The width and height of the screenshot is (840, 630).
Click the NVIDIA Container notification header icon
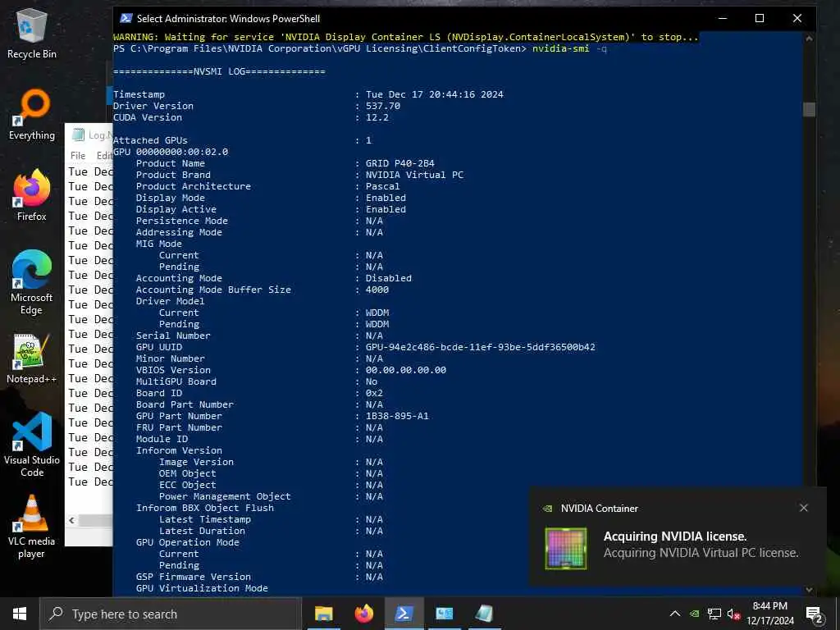pyautogui.click(x=547, y=509)
